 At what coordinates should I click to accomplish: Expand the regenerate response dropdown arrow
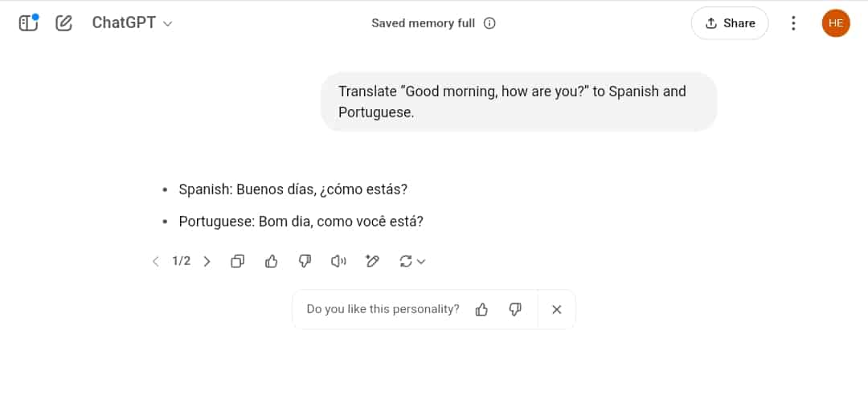click(420, 262)
